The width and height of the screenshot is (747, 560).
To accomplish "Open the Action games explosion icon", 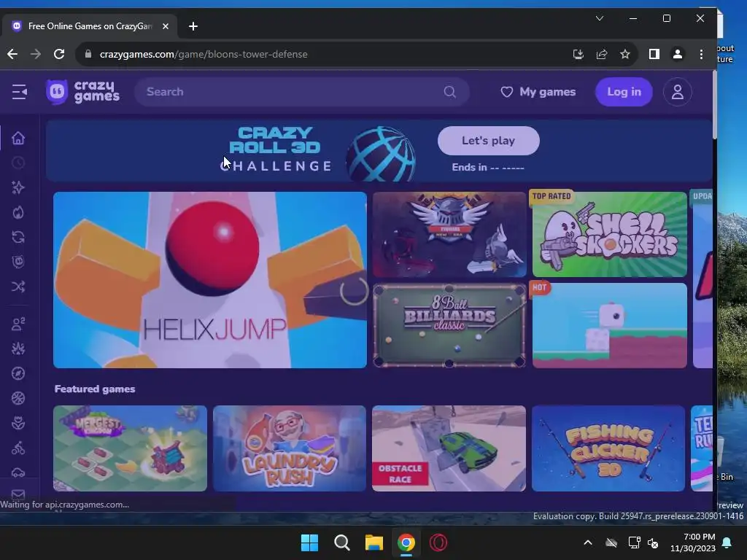I will [x=18, y=349].
